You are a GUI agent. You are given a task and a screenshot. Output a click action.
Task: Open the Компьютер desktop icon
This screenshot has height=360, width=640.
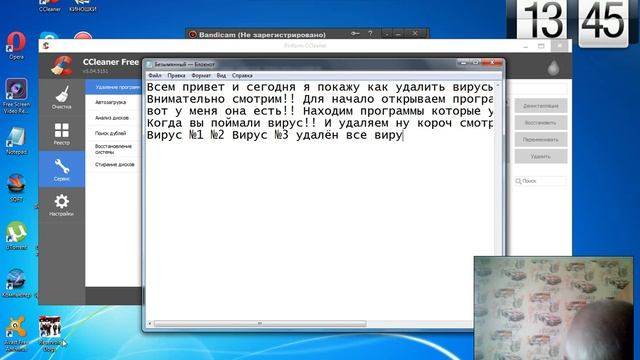(x=16, y=283)
